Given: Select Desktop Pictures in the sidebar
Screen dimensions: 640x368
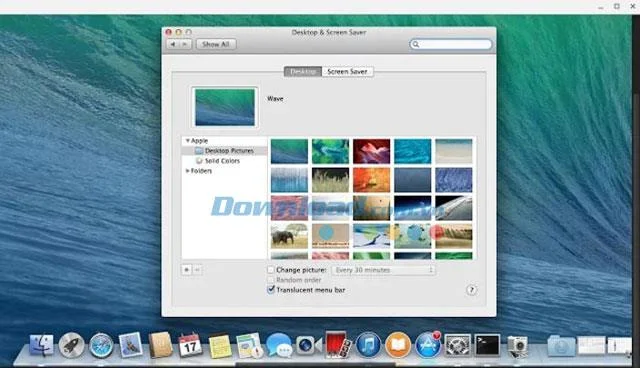Looking at the screenshot, I should 224,151.
